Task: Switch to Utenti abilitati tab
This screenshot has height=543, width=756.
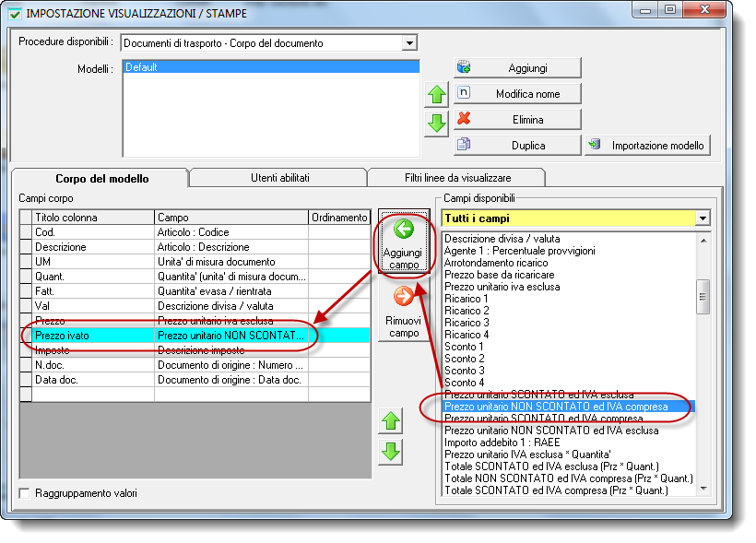Action: pyautogui.click(x=279, y=177)
